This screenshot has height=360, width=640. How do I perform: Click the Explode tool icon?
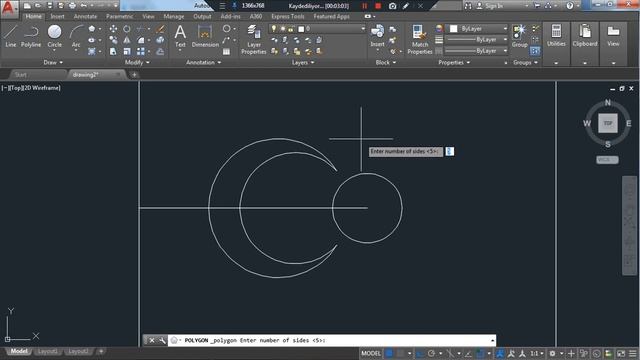160,40
